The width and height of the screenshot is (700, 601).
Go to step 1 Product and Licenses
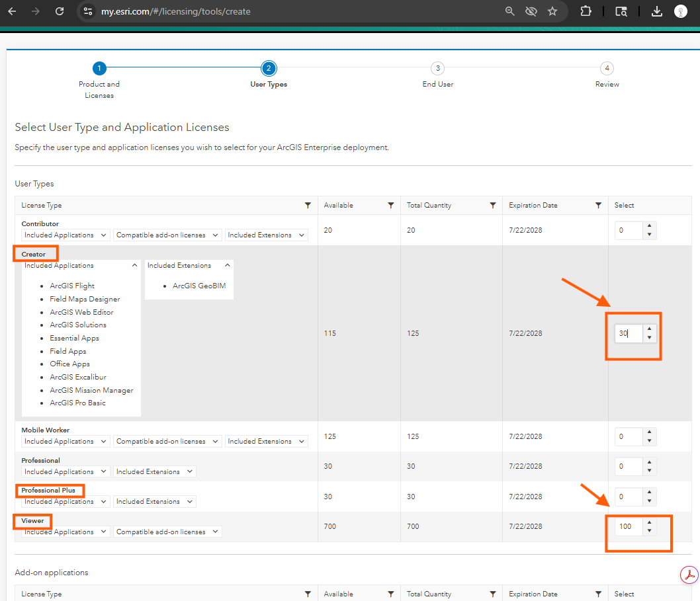coord(99,68)
